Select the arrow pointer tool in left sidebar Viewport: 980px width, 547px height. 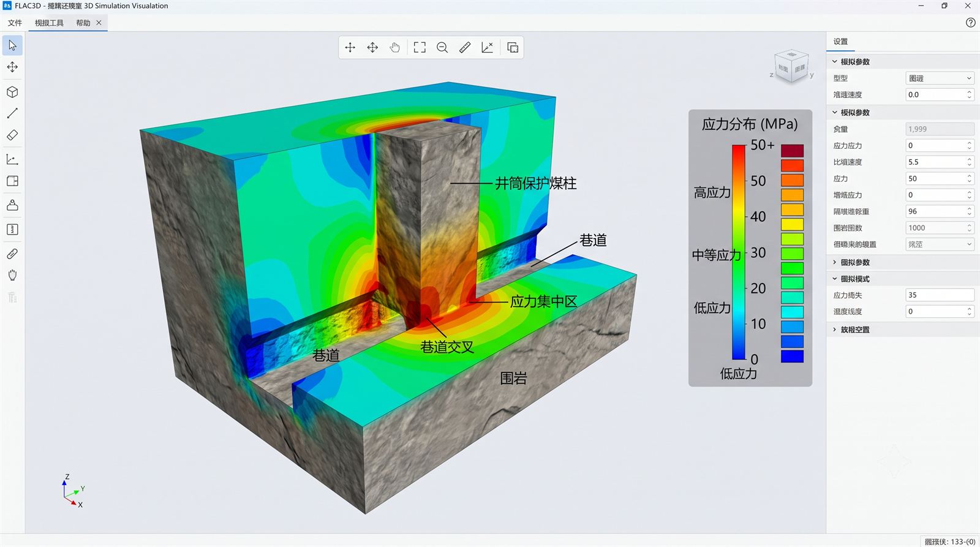pyautogui.click(x=12, y=45)
